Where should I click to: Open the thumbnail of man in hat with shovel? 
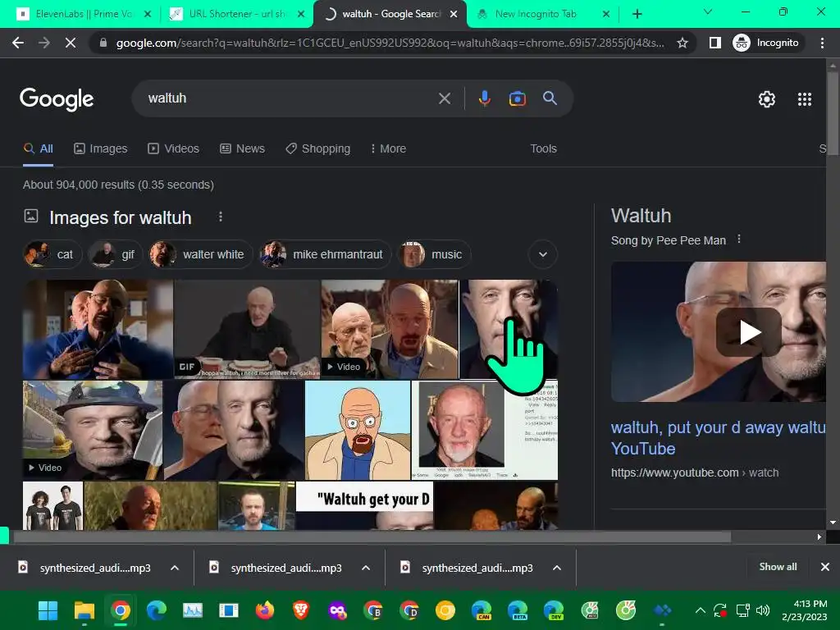point(93,430)
